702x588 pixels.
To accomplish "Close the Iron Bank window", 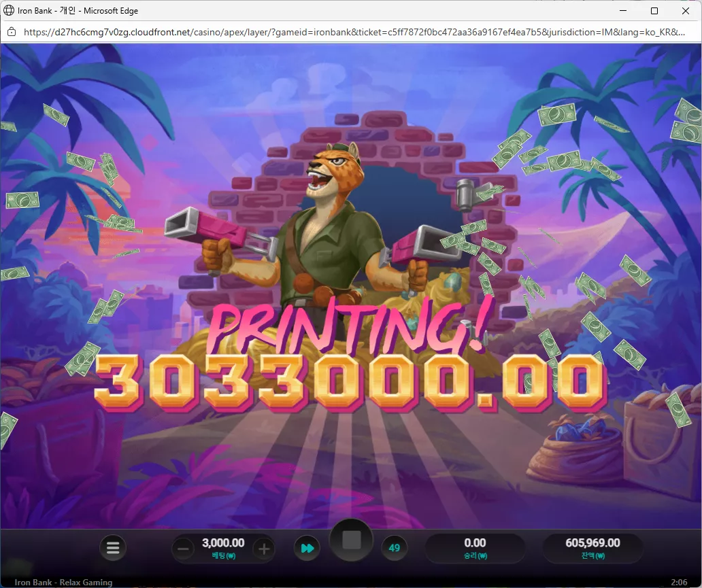I will click(686, 11).
